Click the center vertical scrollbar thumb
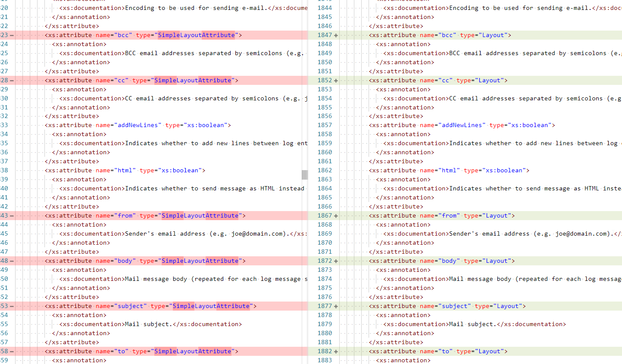This screenshot has height=364, width=622. 305,174
